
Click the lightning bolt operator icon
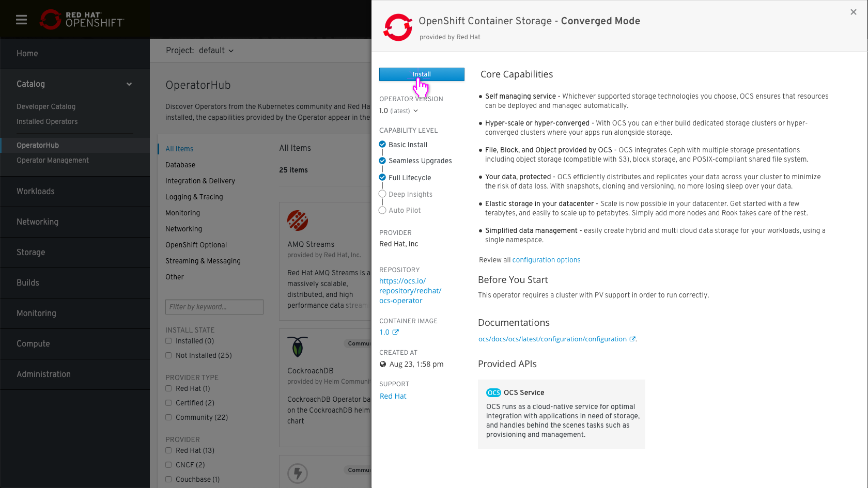pyautogui.click(x=298, y=473)
